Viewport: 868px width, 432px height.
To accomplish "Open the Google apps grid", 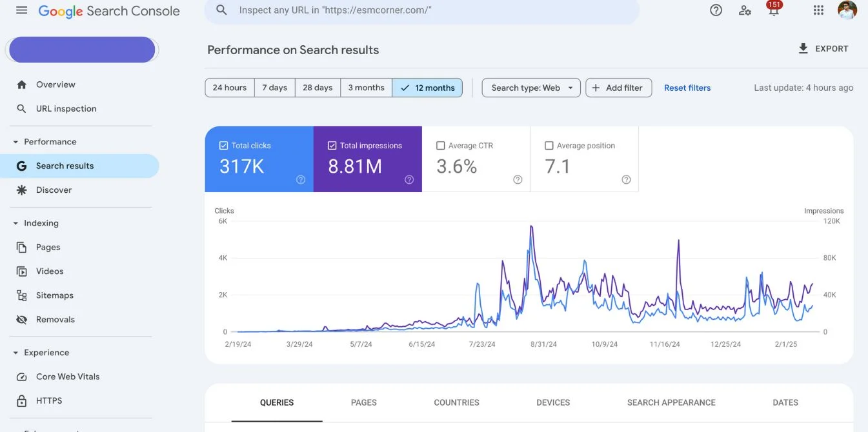I will 818,10.
